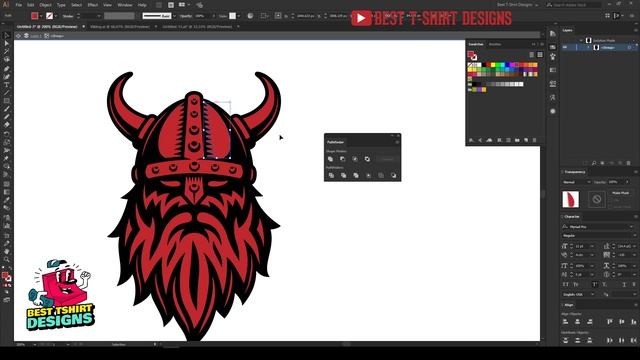This screenshot has width=640, height=360.
Task: Exit isolation mode with the back arrow
Action: point(18,36)
